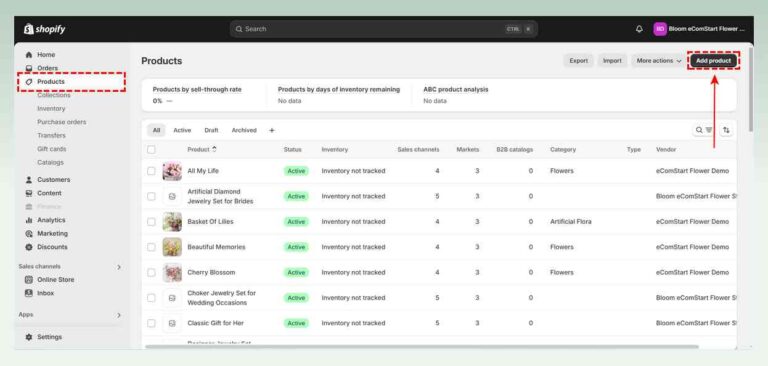The width and height of the screenshot is (768, 366).
Task: Click the Settings gear icon
Action: (29, 337)
